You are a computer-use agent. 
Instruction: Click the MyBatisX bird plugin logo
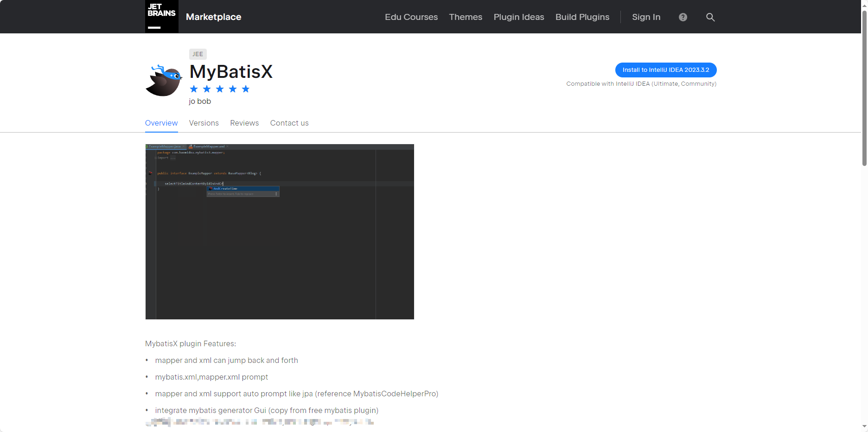click(x=164, y=80)
